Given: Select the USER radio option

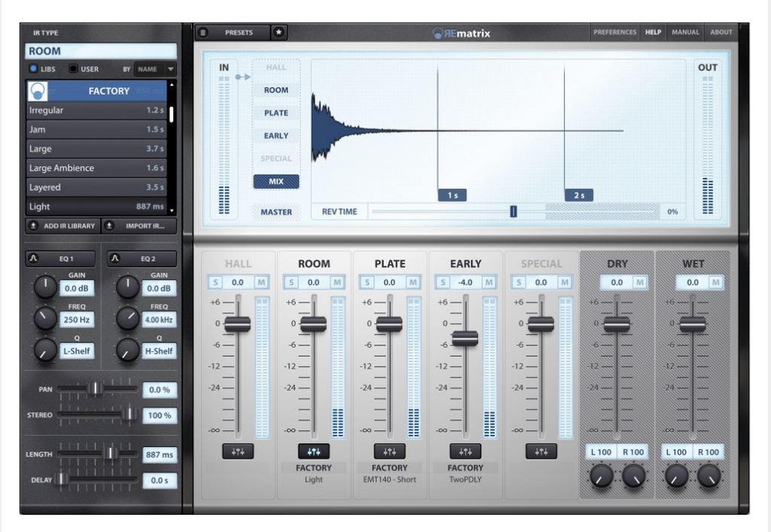Looking at the screenshot, I should coord(73,68).
